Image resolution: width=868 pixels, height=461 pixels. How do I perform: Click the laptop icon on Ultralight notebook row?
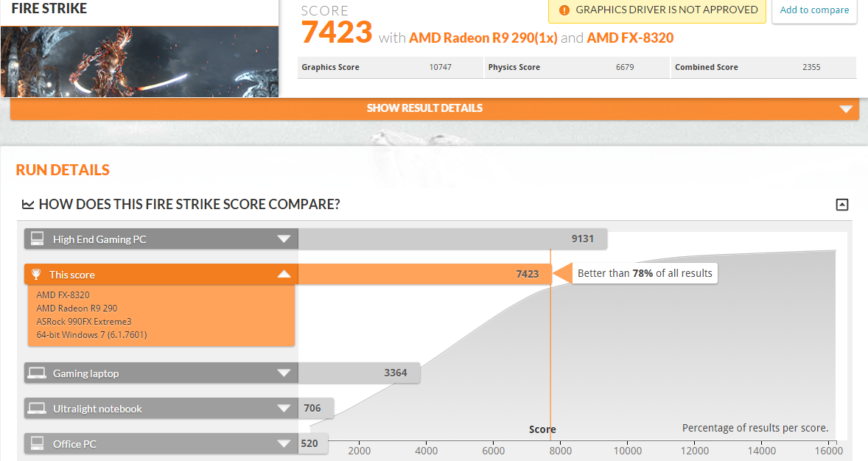point(37,409)
